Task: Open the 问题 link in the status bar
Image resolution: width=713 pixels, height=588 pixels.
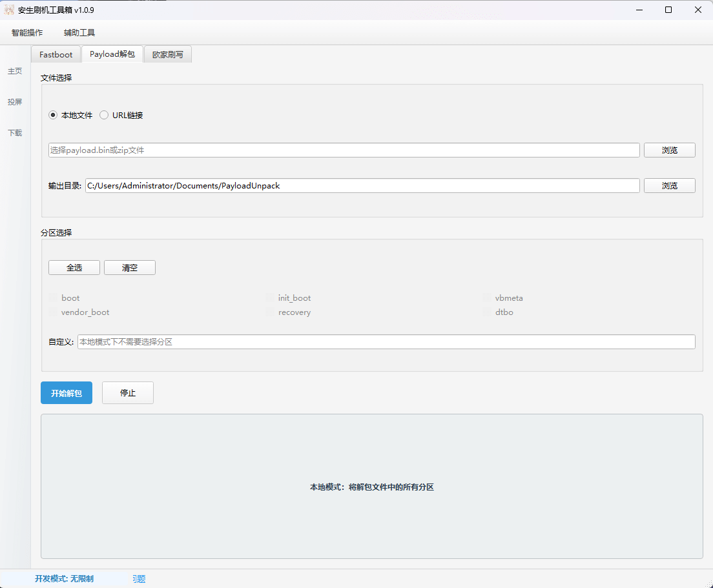Action: tap(138, 579)
